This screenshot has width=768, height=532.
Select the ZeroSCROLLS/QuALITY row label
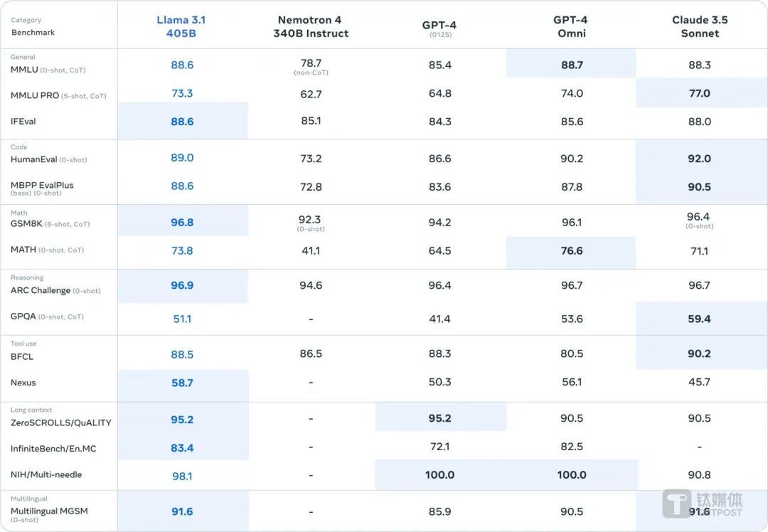pyautogui.click(x=61, y=422)
